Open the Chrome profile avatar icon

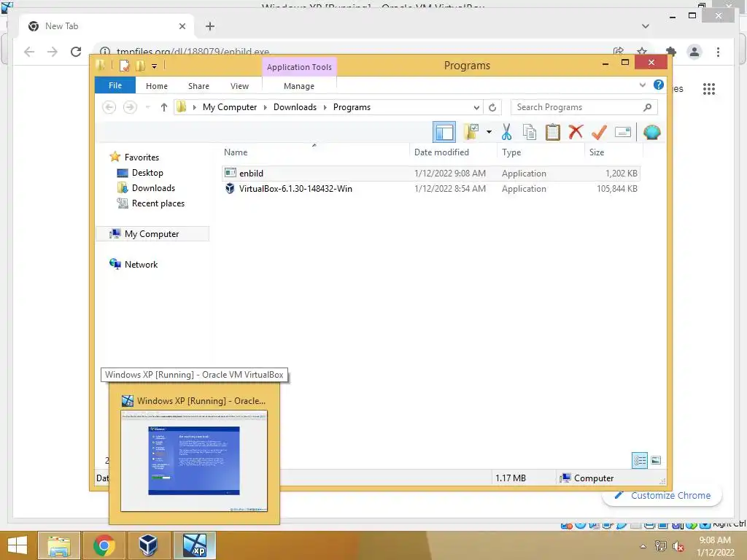(694, 52)
